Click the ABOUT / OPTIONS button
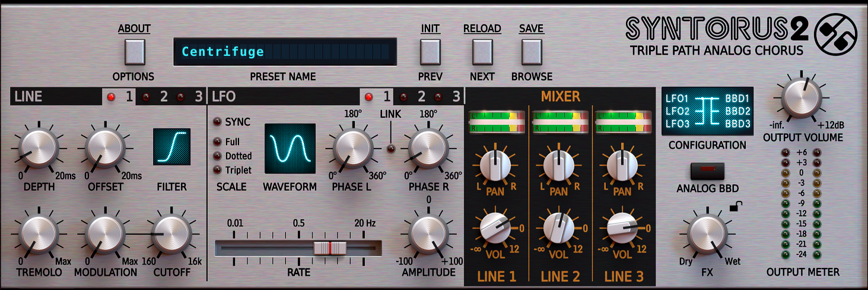 135,52
